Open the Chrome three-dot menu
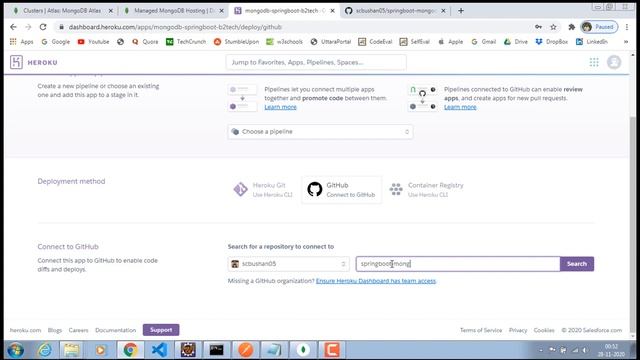 (627, 27)
